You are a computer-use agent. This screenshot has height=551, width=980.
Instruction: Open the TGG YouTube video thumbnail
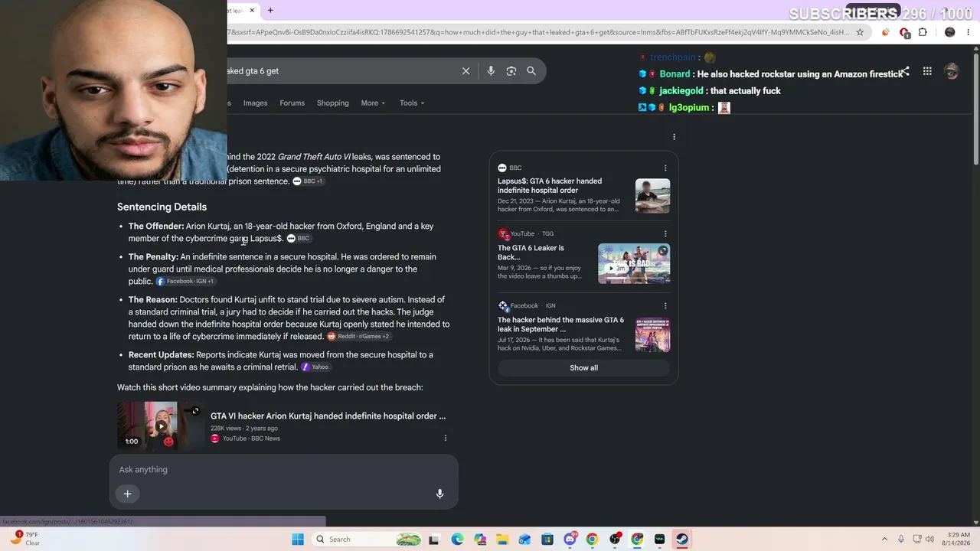(x=634, y=263)
